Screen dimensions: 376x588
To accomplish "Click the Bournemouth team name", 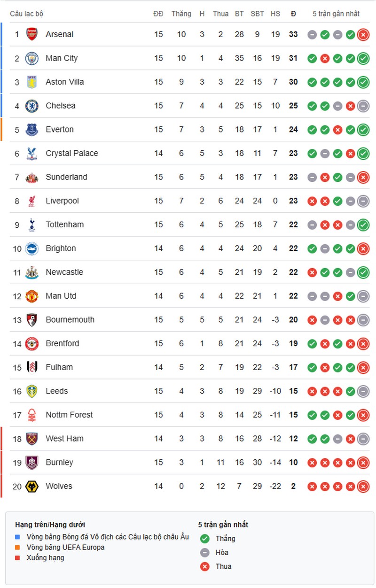I will tap(70, 320).
